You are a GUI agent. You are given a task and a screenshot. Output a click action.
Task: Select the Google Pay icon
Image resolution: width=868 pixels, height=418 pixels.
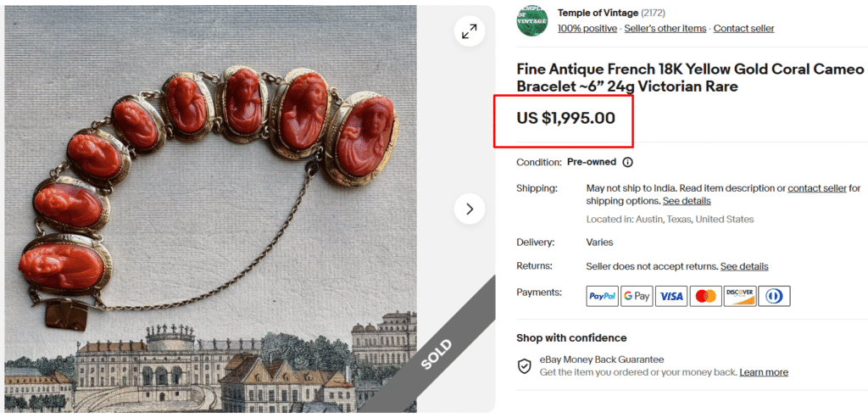pyautogui.click(x=637, y=296)
